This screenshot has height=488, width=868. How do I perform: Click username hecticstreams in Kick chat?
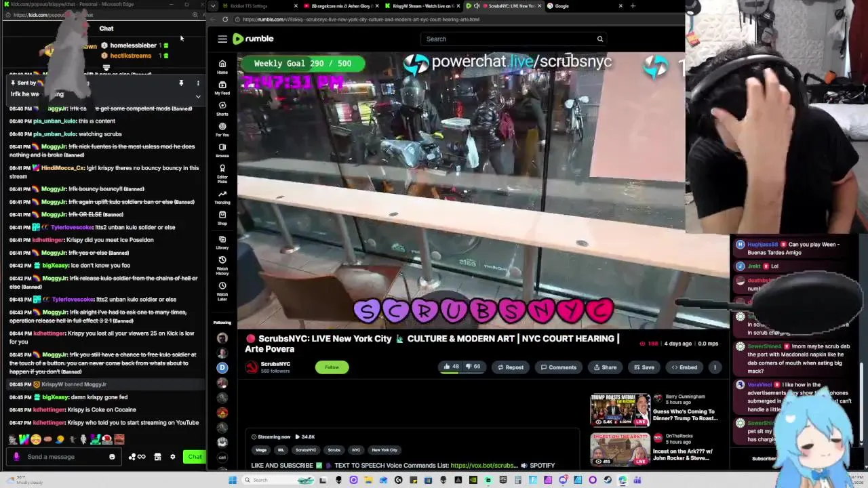pyautogui.click(x=131, y=56)
